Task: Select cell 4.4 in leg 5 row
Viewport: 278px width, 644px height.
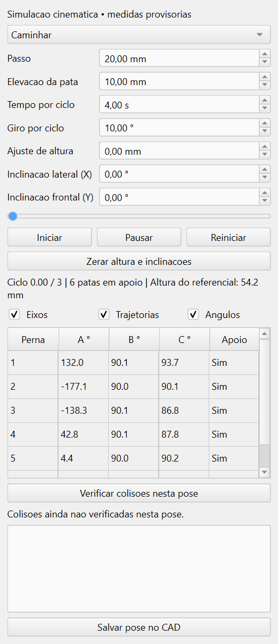Action: coord(84,458)
